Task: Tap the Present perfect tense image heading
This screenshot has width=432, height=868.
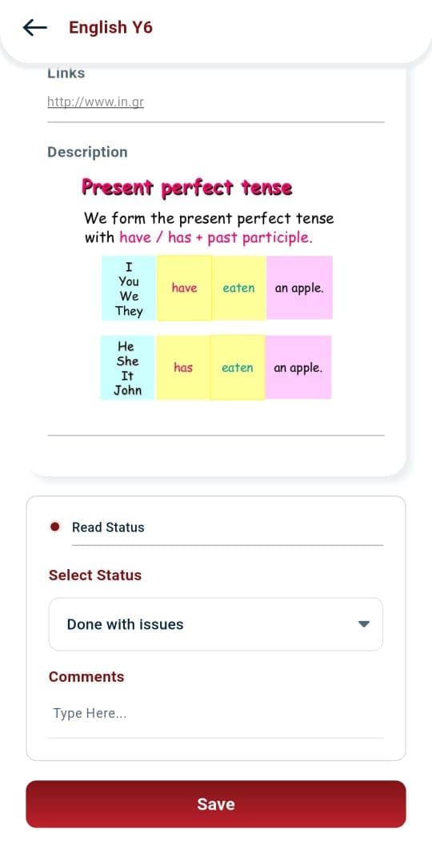Action: (186, 188)
